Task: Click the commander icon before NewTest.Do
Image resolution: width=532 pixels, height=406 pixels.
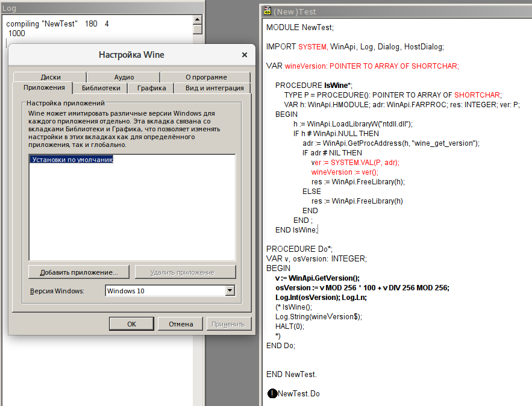Action: click(272, 393)
